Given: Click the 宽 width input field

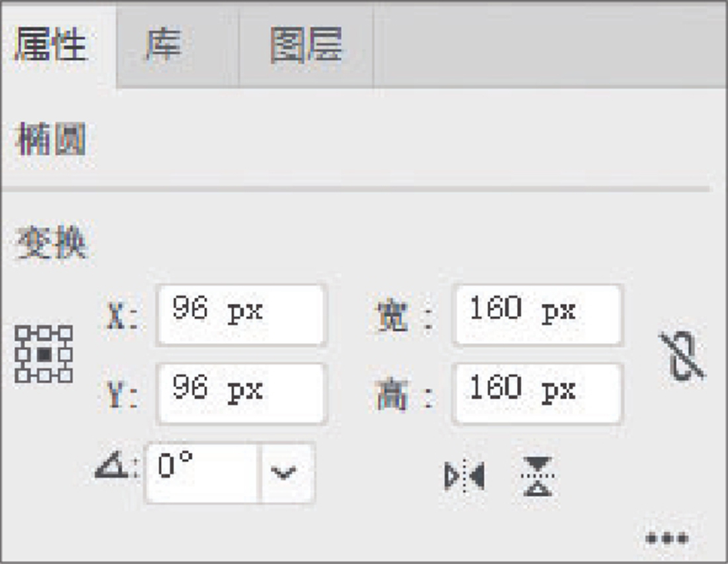Looking at the screenshot, I should click(537, 314).
